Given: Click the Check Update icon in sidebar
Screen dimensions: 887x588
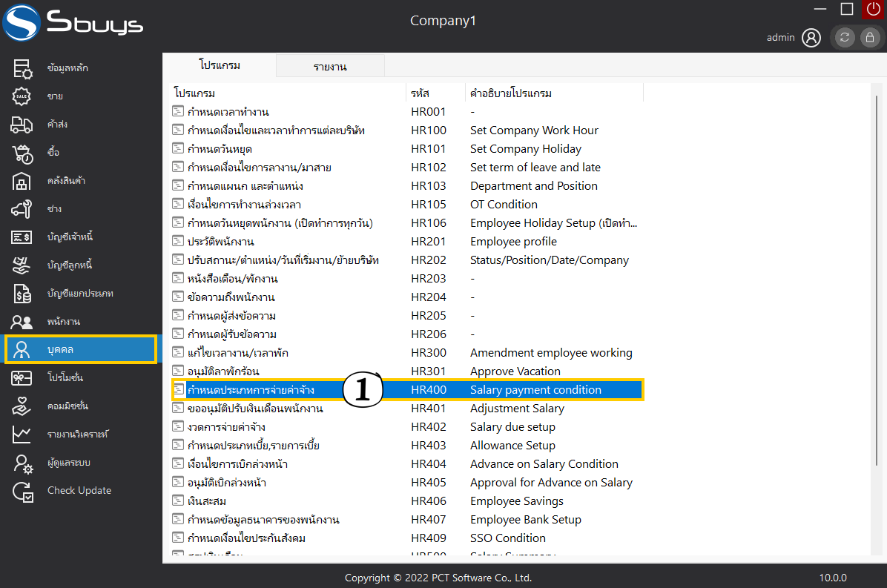Looking at the screenshot, I should click(x=22, y=491).
